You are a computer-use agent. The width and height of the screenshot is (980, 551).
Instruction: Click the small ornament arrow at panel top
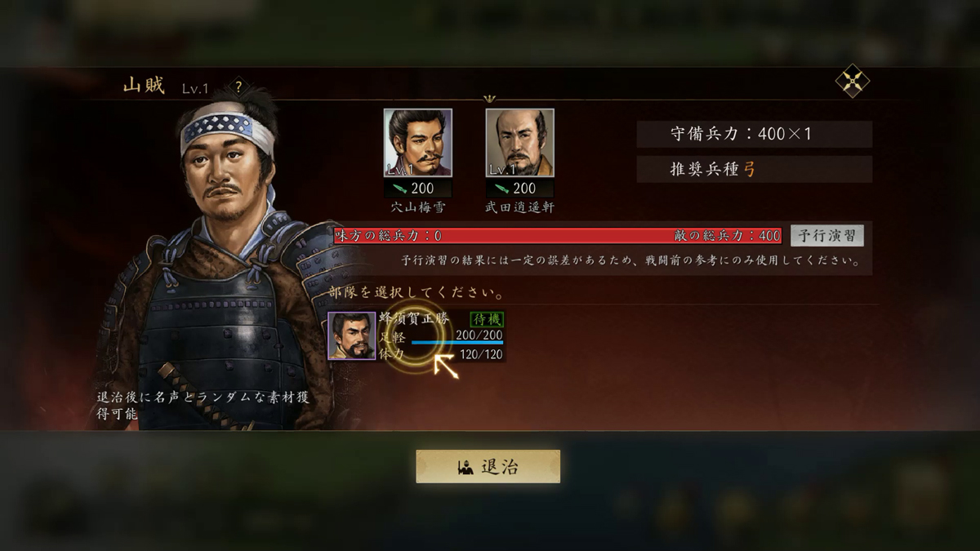pyautogui.click(x=489, y=99)
